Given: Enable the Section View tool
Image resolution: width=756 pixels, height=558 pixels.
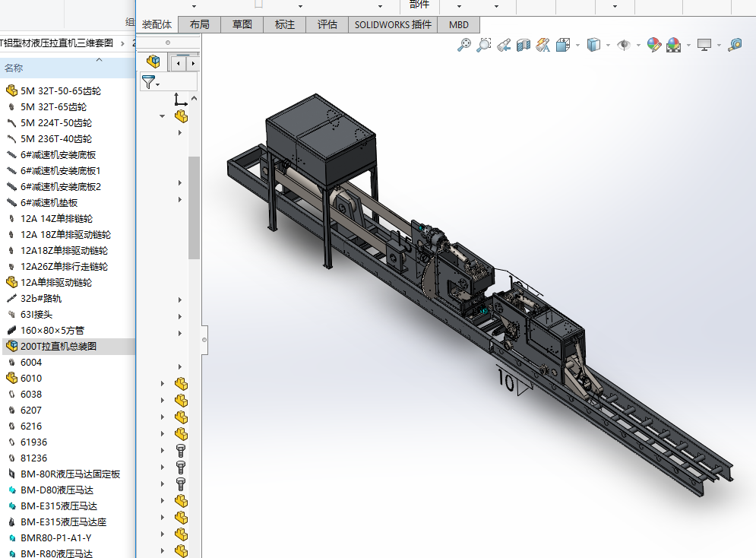Looking at the screenshot, I should [523, 46].
